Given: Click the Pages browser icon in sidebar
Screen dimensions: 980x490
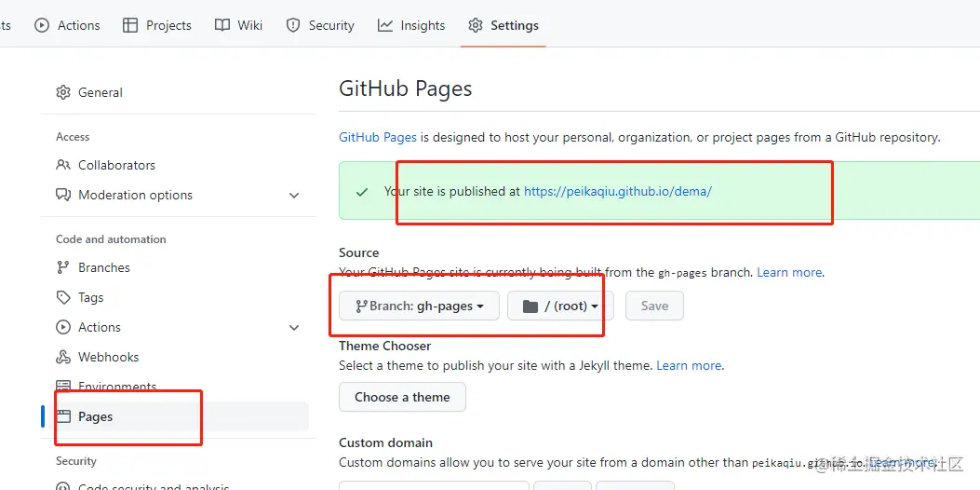Looking at the screenshot, I should coord(63,416).
